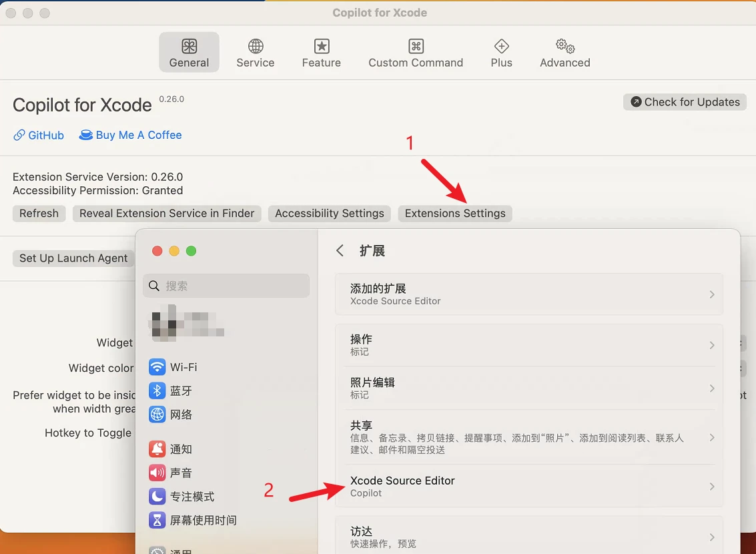The height and width of the screenshot is (554, 756).
Task: Click the 标记 subtitle under 照片编辑
Action: point(360,395)
